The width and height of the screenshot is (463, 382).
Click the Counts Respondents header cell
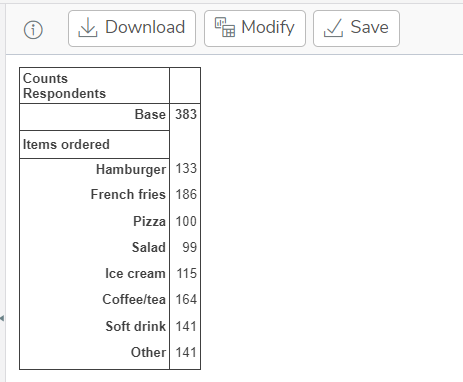[95, 86]
